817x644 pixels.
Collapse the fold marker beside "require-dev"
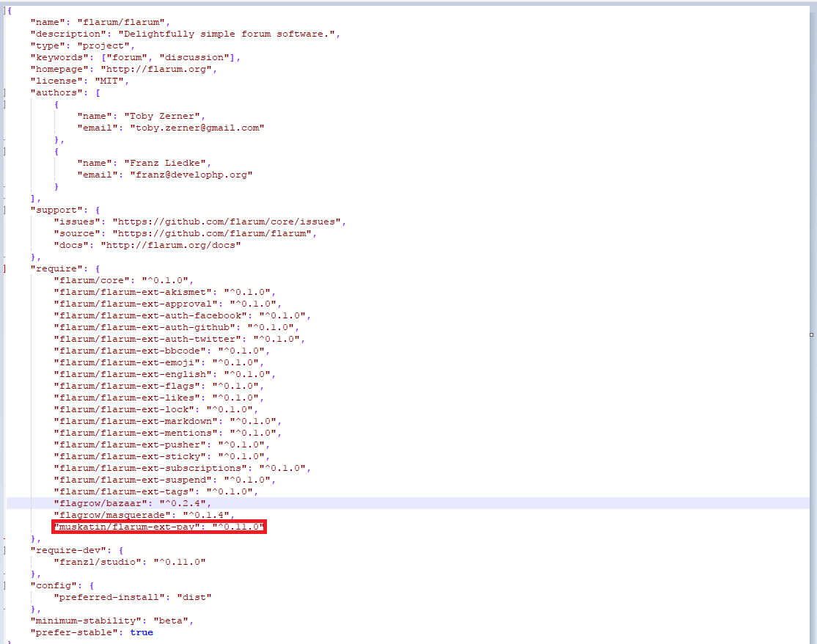(4, 550)
